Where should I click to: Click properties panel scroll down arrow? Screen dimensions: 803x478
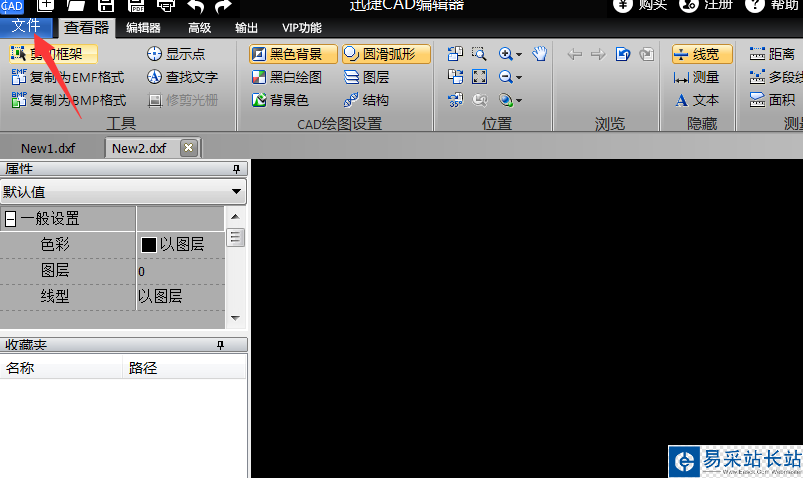pos(235,318)
